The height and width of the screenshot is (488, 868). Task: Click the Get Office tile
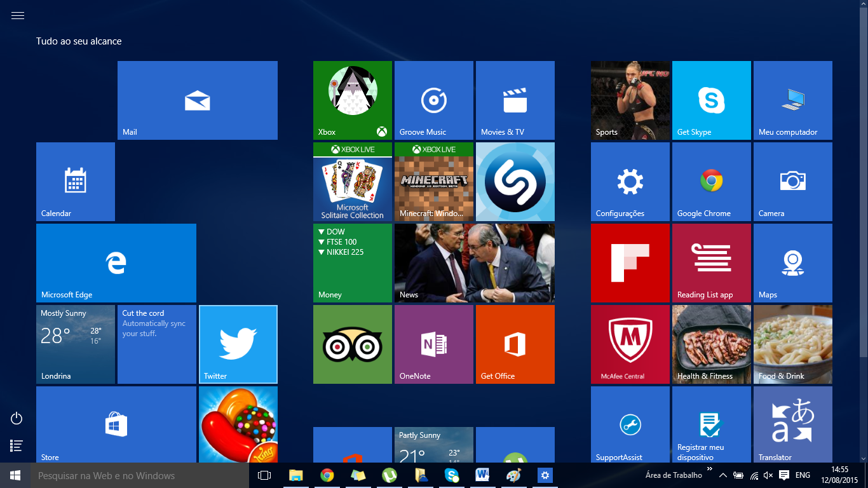pyautogui.click(x=515, y=344)
